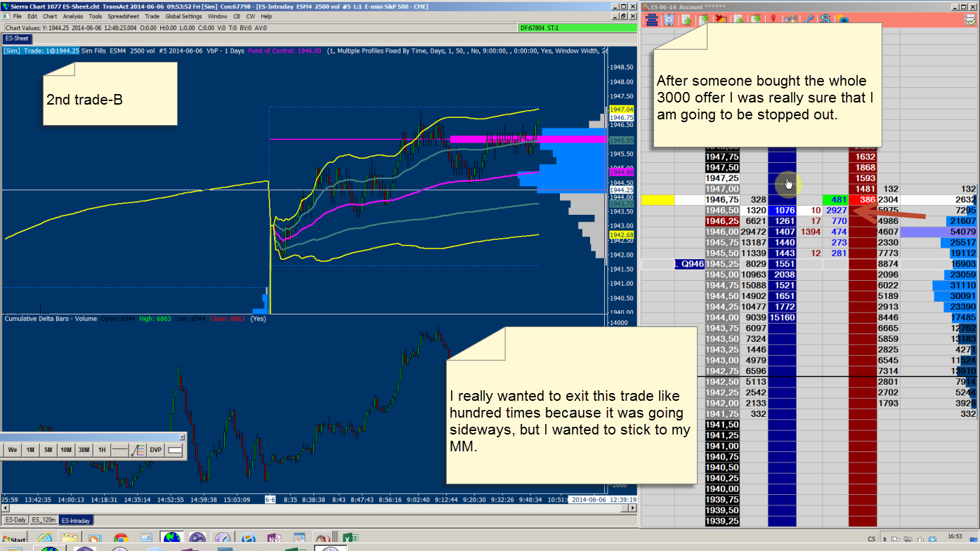Click the blue stacked-bars icon in DOM toolbar
The width and height of the screenshot is (980, 551).
[652, 20]
